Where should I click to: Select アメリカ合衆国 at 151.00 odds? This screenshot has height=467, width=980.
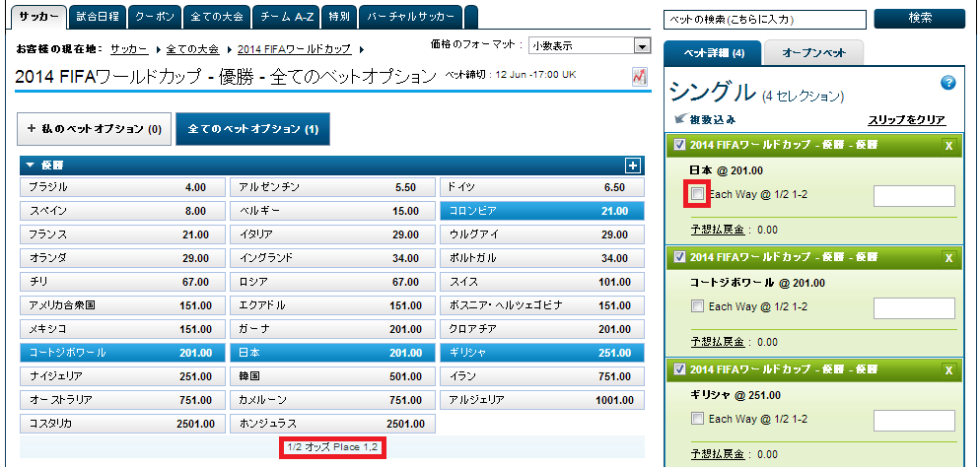click(122, 305)
